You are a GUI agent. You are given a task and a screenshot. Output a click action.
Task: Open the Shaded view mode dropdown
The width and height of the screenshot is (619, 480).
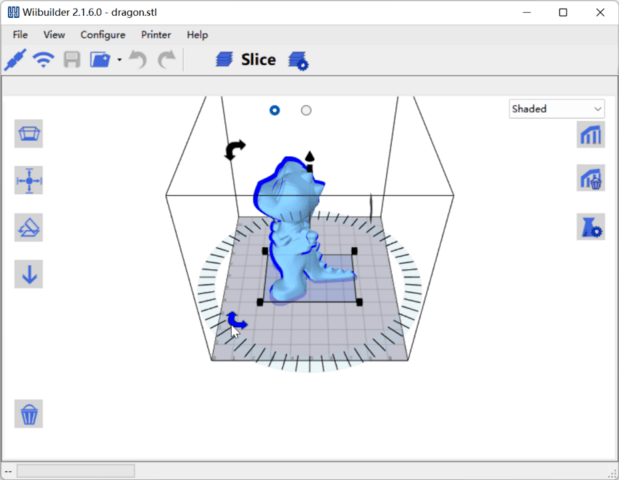coord(556,109)
